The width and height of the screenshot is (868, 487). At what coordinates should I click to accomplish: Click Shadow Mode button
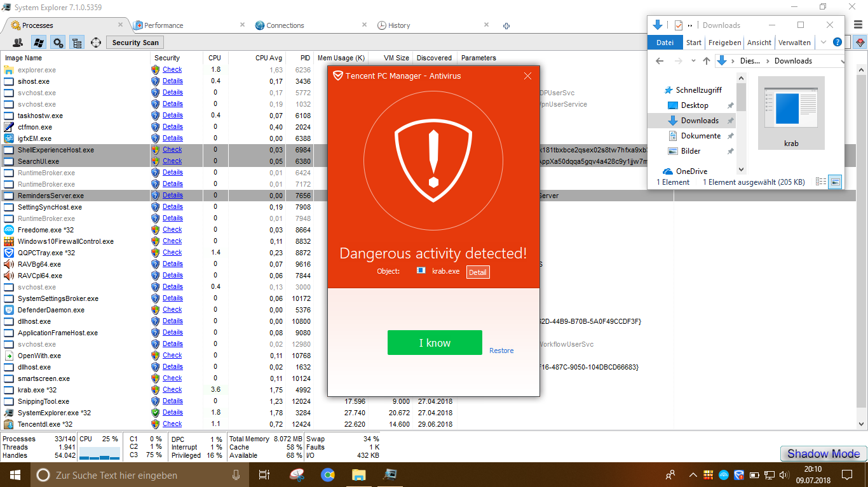click(824, 454)
